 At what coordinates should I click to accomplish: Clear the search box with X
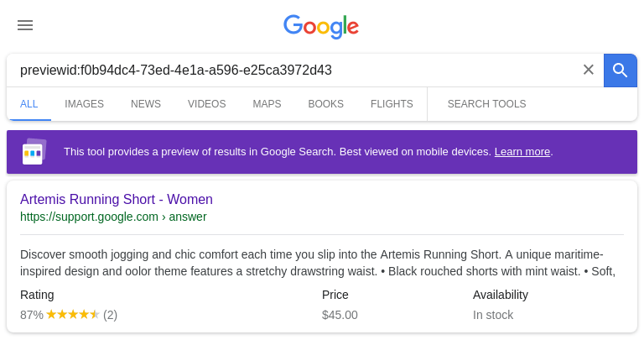pyautogui.click(x=588, y=70)
